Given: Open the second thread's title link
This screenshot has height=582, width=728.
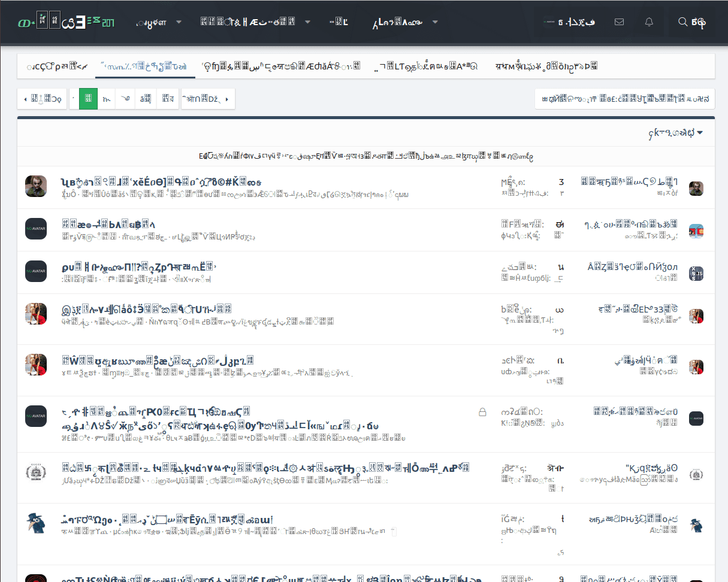Looking at the screenshot, I should click(108, 224).
